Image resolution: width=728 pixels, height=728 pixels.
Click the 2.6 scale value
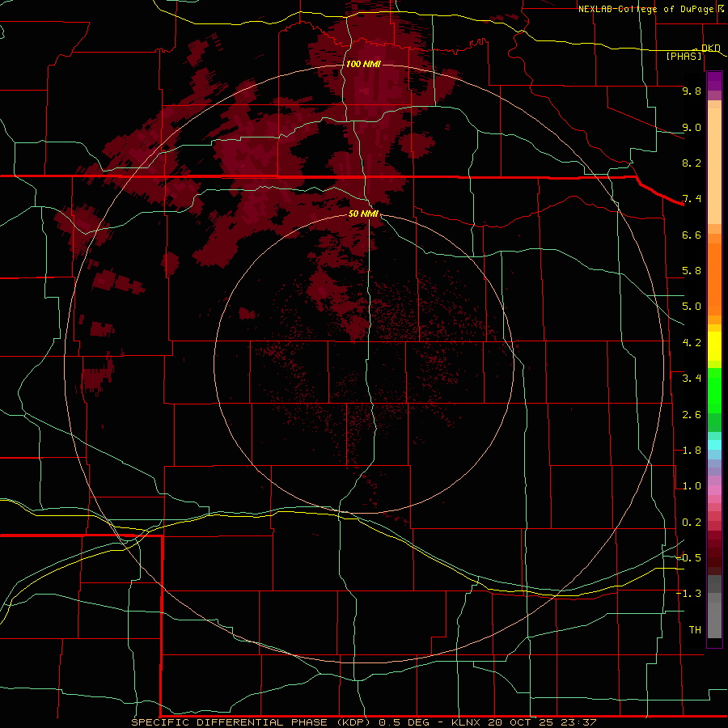(692, 415)
